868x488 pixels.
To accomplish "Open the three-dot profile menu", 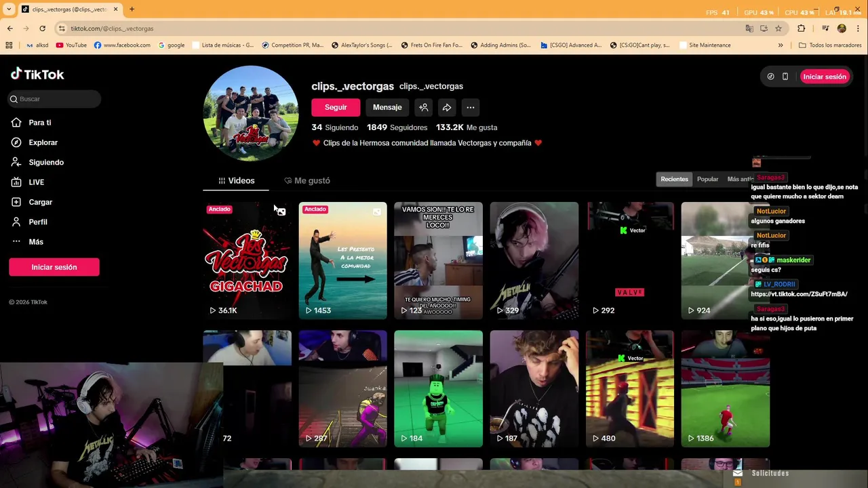I will click(x=471, y=107).
